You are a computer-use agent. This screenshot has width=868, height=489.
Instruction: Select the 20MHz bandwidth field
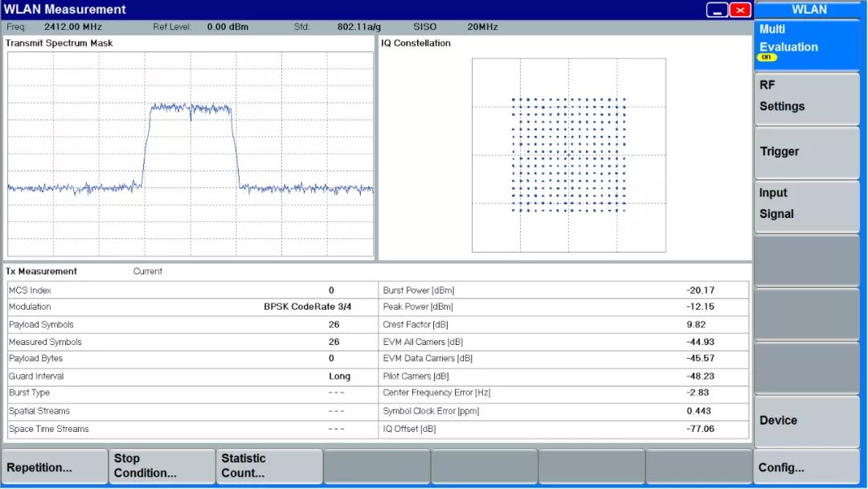click(x=482, y=27)
